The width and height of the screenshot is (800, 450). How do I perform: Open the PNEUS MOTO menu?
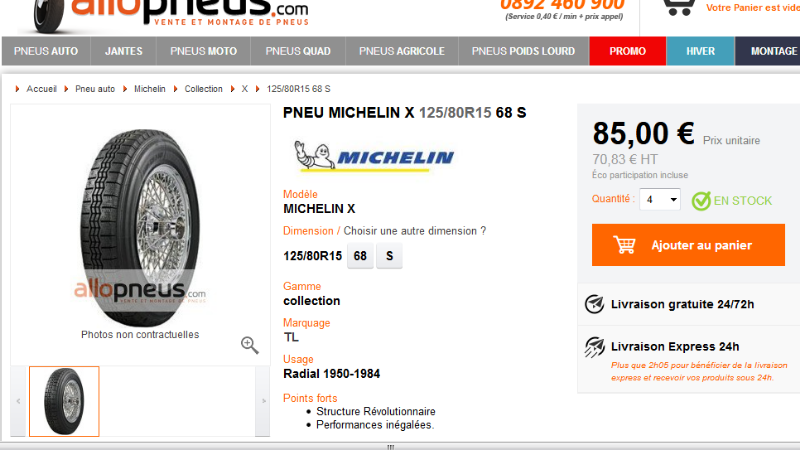(x=204, y=51)
